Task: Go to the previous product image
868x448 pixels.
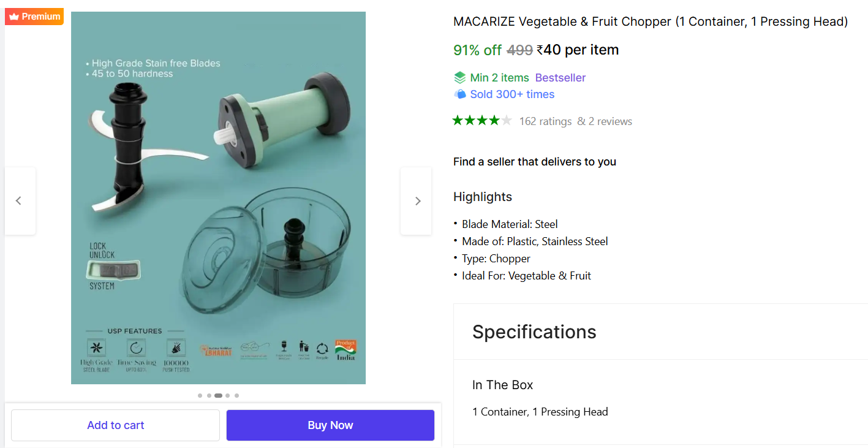Action: coord(19,201)
